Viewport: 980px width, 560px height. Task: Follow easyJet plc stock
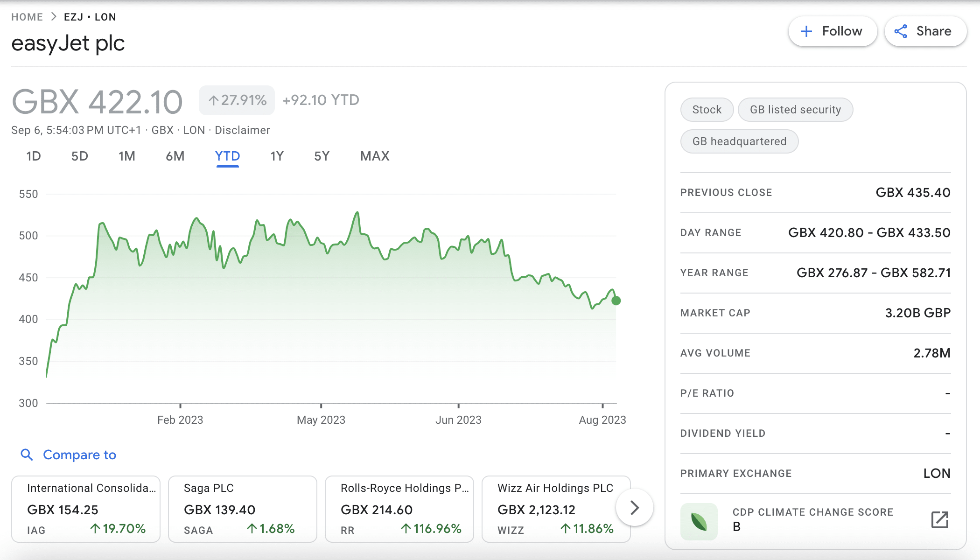[833, 31]
